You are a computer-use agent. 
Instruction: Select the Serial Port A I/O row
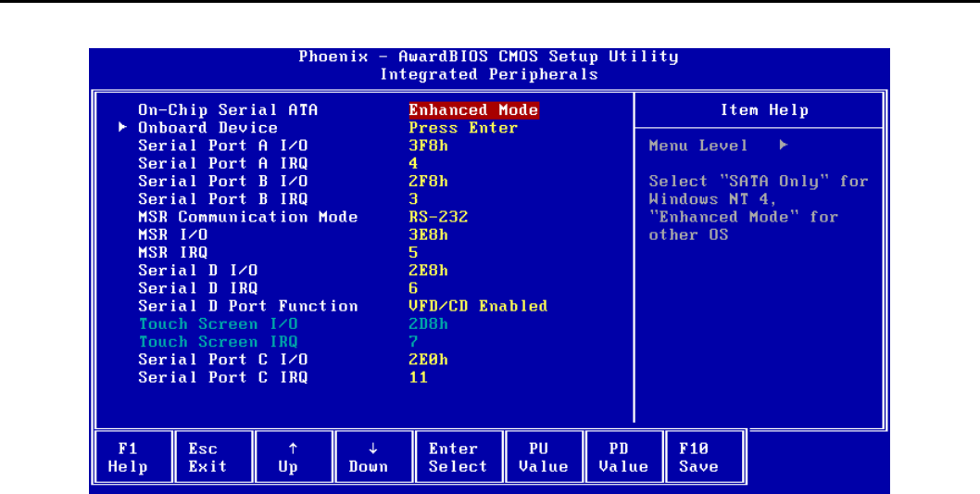point(222,146)
